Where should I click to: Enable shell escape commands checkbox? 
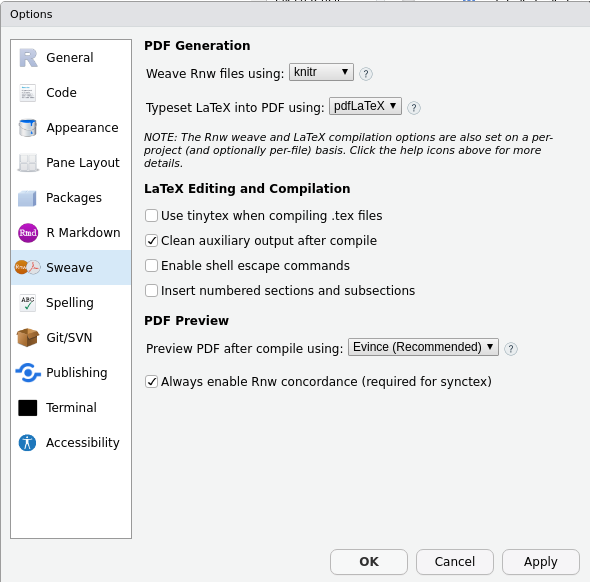151,266
